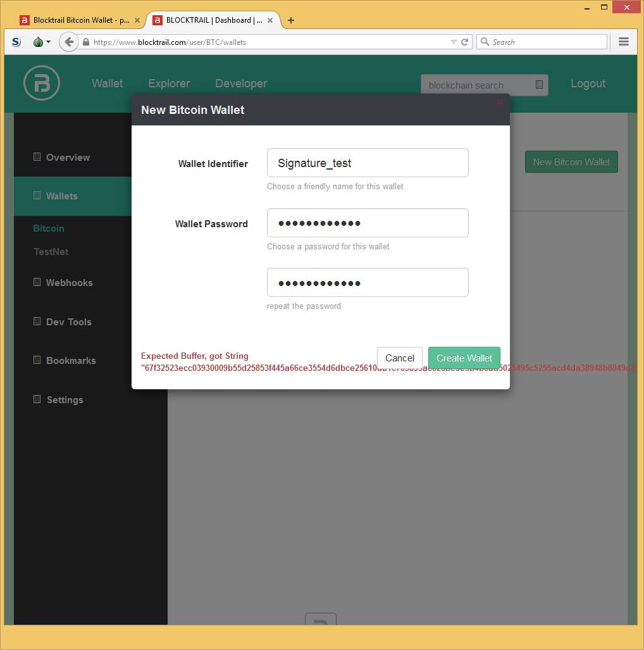Click the padlock site security icon
The height and width of the screenshot is (650, 644).
pyautogui.click(x=86, y=42)
